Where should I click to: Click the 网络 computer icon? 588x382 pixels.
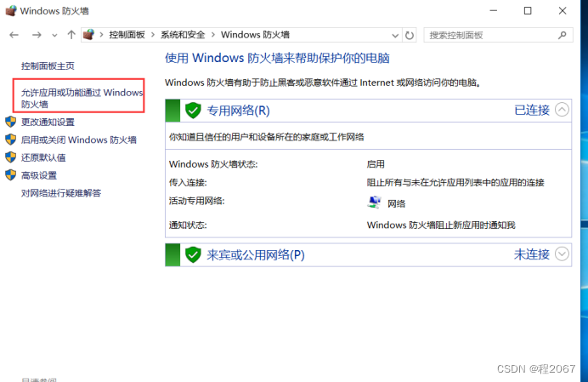[374, 202]
